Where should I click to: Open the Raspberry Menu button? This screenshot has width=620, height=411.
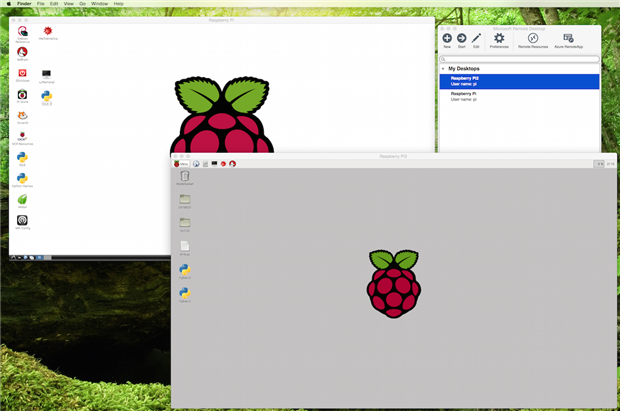tap(181, 164)
